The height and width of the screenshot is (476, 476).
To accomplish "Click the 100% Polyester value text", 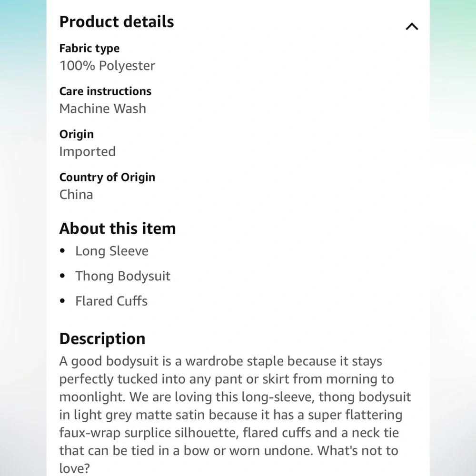I will tap(107, 66).
